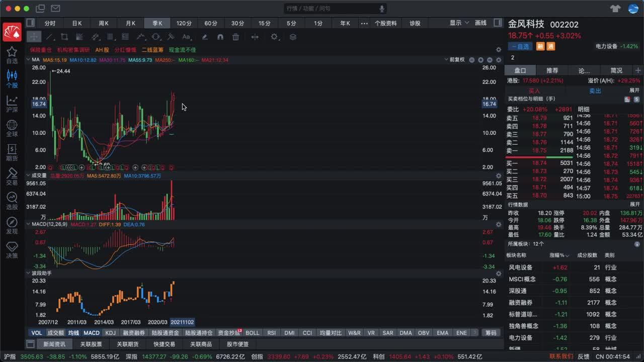Open 选股 stock screener in sidebar

12,201
